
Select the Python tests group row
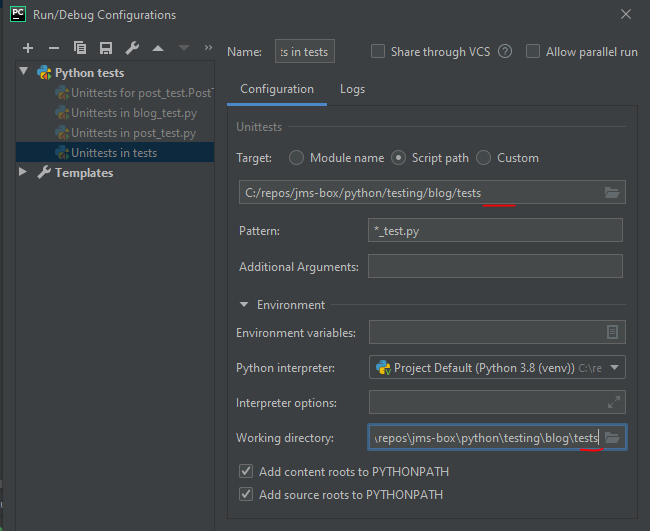point(115,73)
